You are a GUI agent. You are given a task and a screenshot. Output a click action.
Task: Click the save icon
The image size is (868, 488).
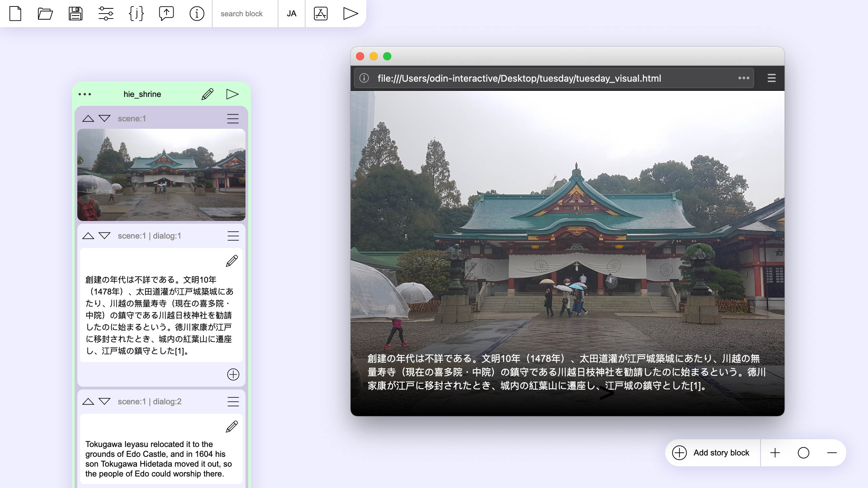tap(76, 13)
